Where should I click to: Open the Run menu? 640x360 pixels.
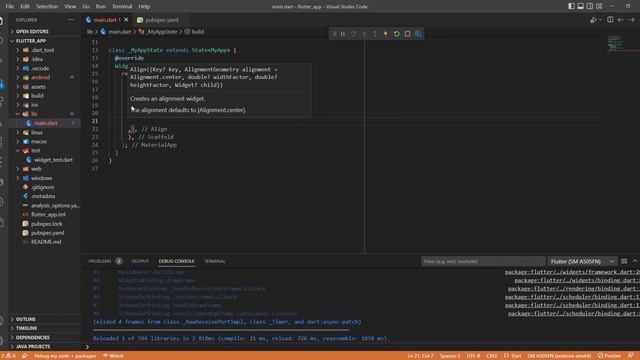coord(100,6)
